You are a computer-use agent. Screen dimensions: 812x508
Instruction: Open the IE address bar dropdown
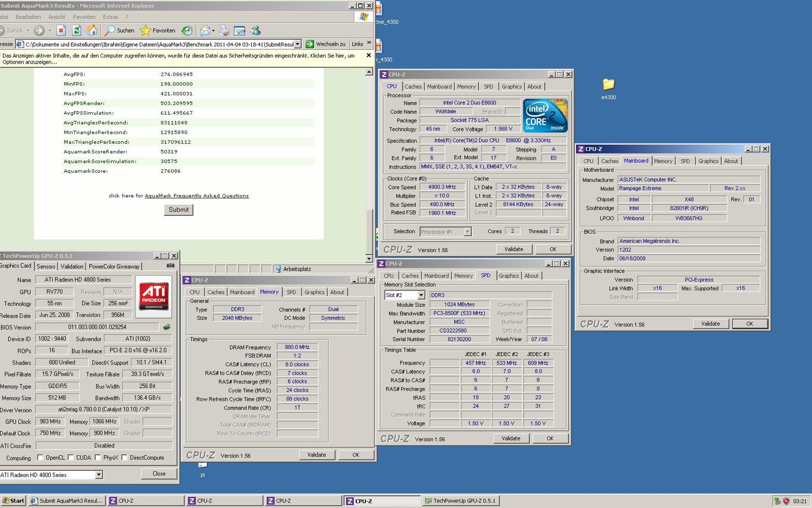pos(298,44)
